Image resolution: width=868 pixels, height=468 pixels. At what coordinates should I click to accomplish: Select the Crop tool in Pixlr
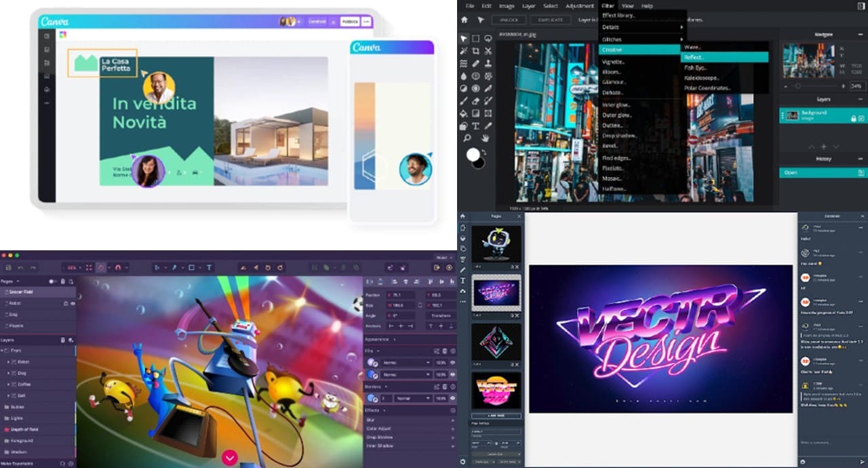click(475, 51)
